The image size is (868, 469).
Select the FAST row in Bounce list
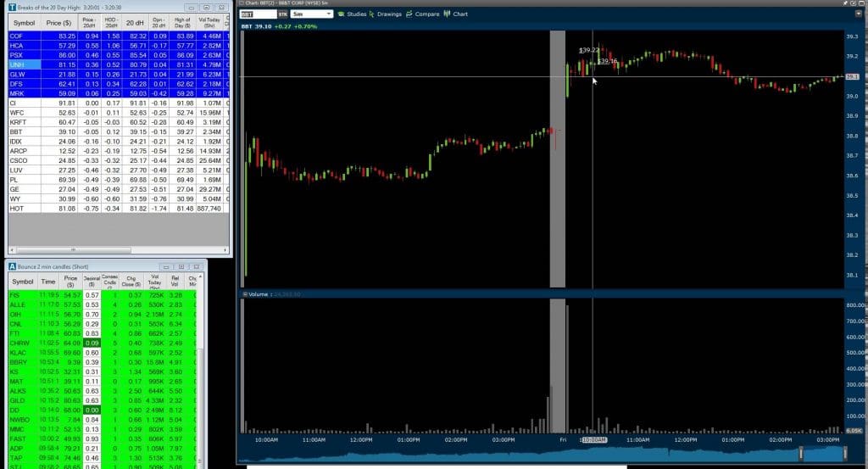tap(103, 439)
